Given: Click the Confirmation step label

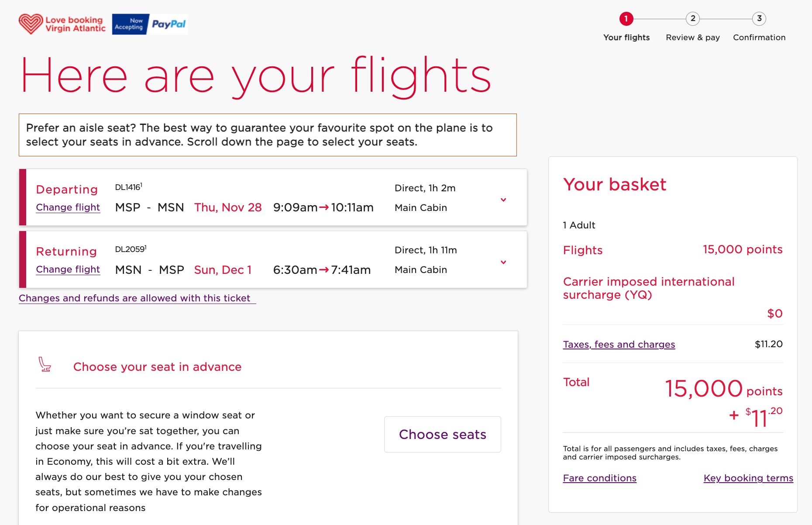Looking at the screenshot, I should point(759,38).
